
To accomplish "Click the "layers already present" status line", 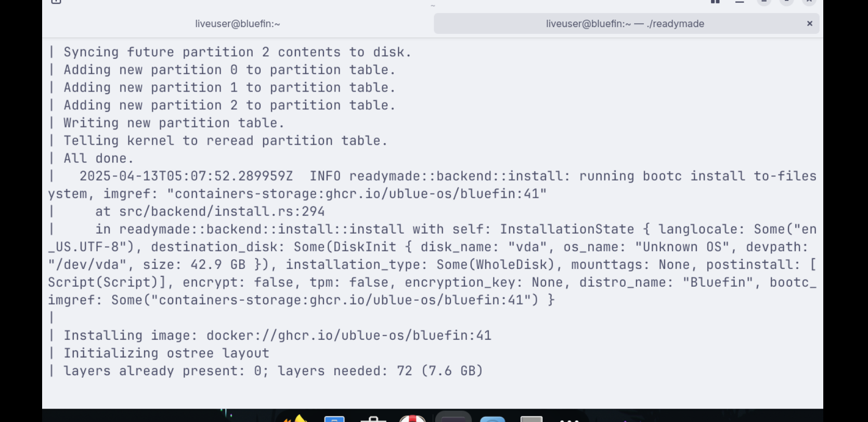I will coord(273,371).
